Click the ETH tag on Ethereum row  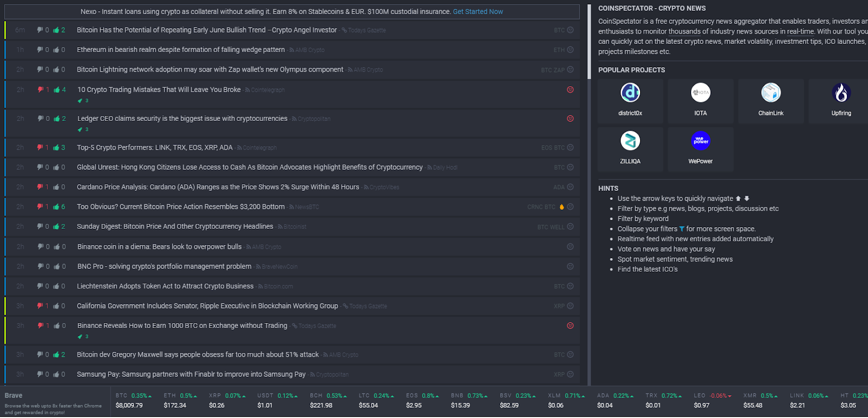pos(559,50)
